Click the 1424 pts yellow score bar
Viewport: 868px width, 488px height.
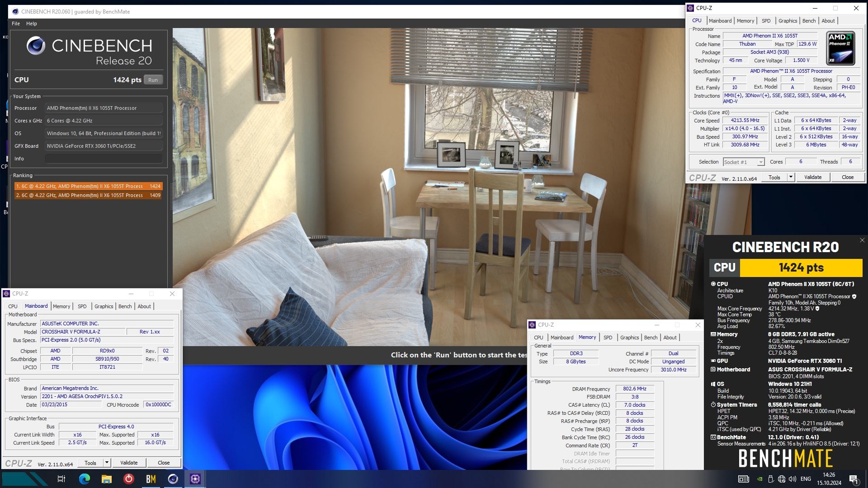click(x=801, y=268)
